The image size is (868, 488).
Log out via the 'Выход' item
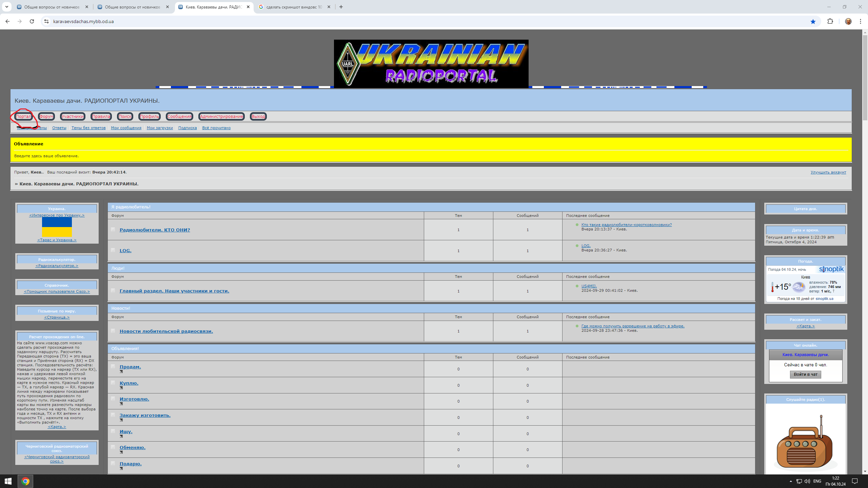258,117
